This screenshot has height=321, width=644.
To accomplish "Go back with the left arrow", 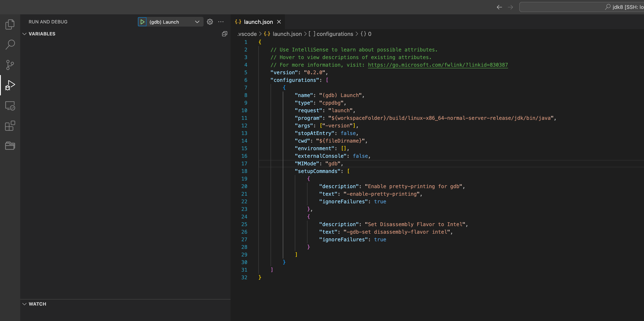I will [499, 7].
